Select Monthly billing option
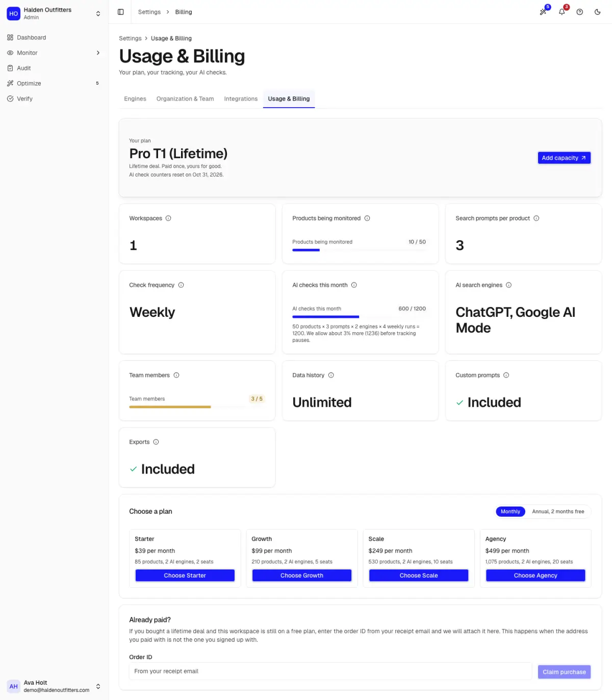612x700 pixels. [x=511, y=511]
